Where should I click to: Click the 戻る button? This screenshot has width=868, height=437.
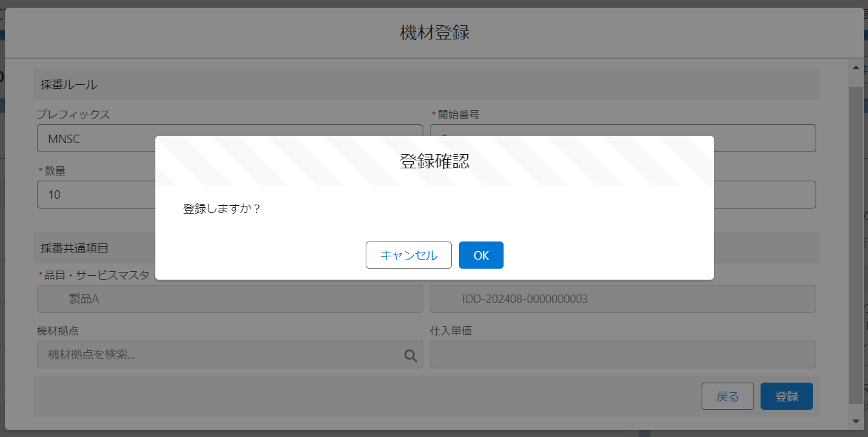[x=728, y=396]
